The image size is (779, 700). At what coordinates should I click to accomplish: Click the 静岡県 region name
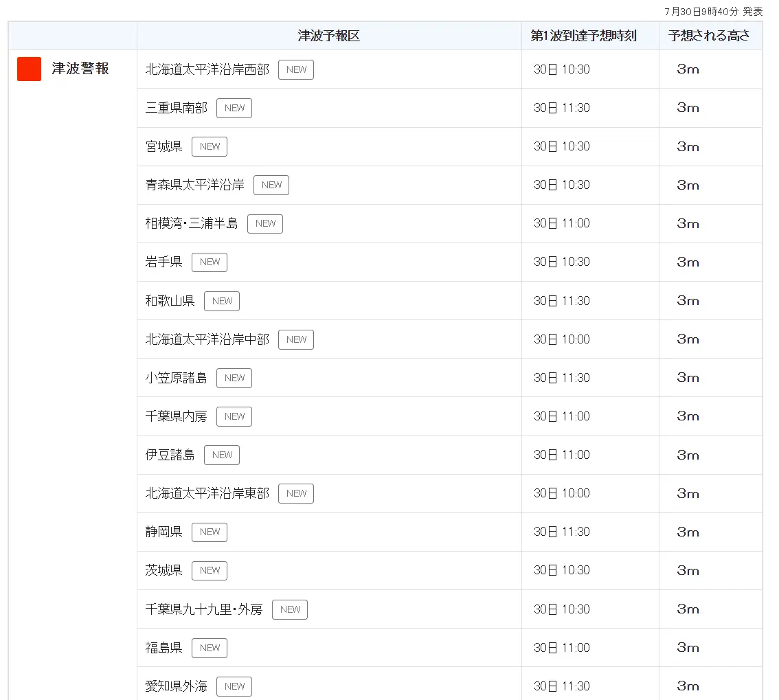(x=163, y=532)
